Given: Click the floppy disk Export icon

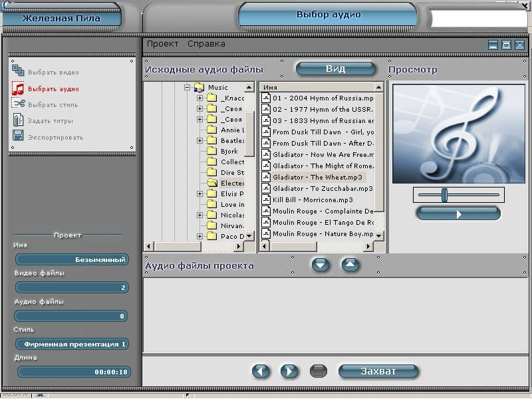Looking at the screenshot, I should (x=18, y=136).
